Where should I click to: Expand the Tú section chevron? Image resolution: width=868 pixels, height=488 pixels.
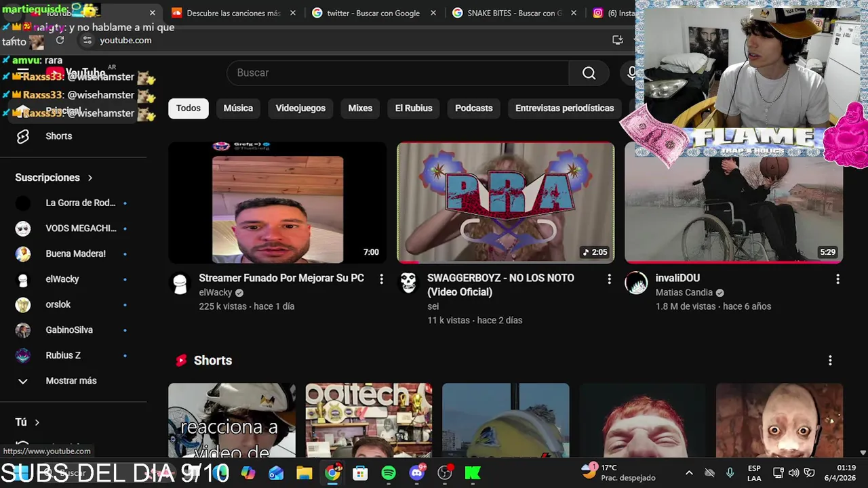point(37,422)
